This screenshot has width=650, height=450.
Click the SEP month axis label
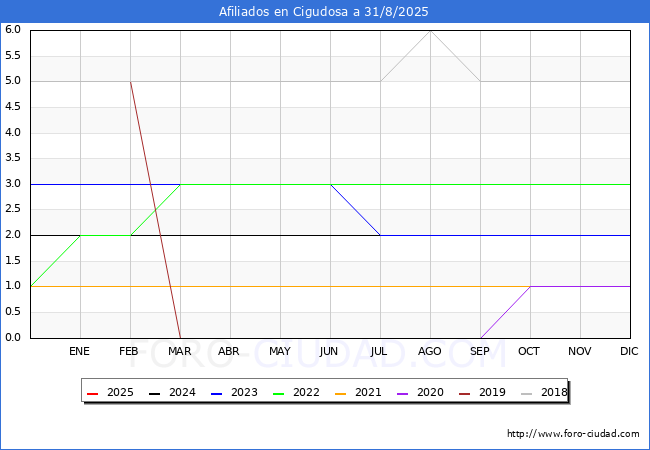tap(480, 351)
